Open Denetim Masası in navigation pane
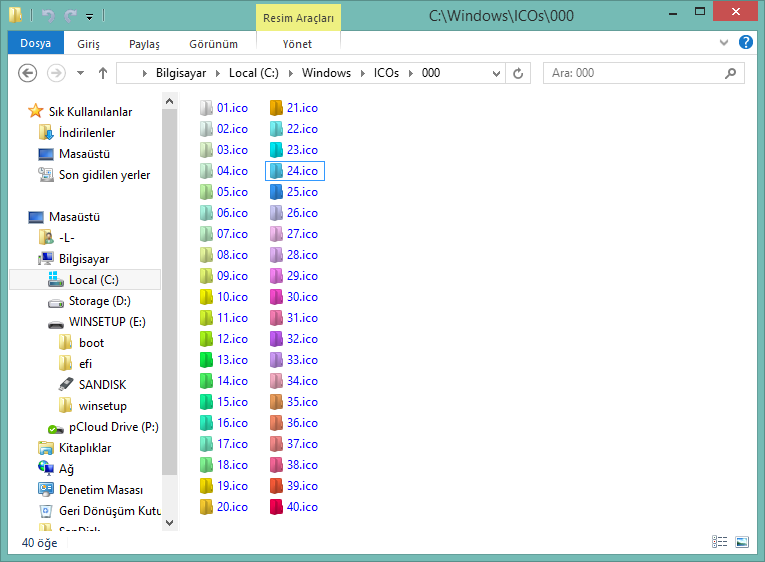 pyautogui.click(x=101, y=490)
